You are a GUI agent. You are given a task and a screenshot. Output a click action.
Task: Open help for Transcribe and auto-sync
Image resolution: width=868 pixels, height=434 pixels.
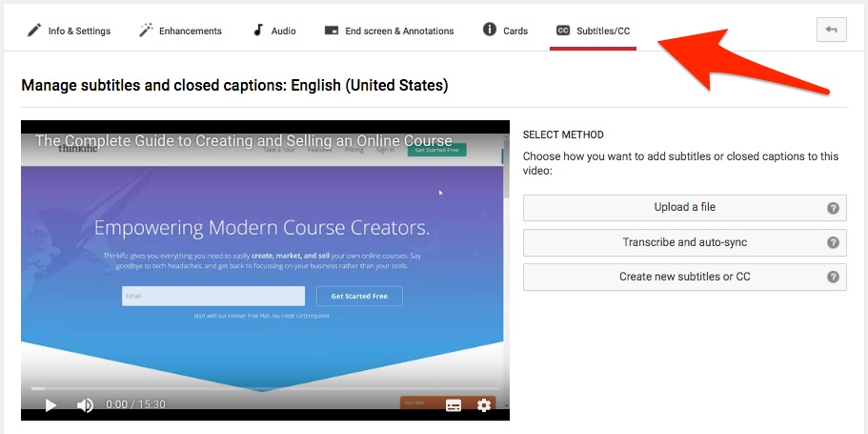point(833,243)
